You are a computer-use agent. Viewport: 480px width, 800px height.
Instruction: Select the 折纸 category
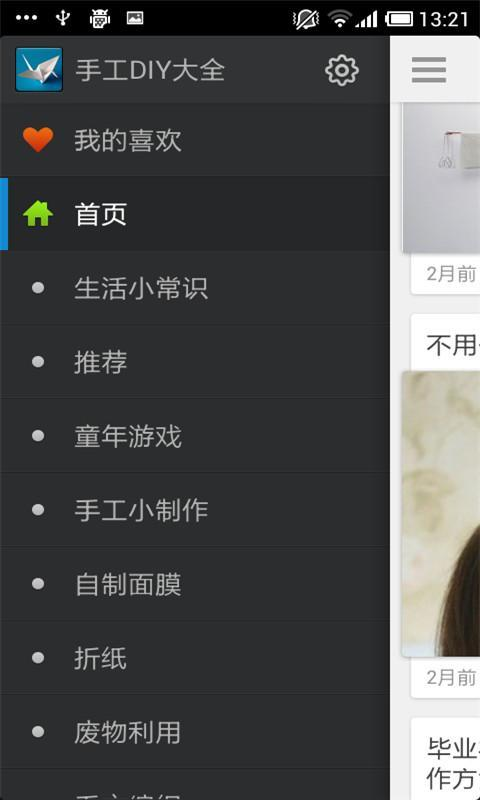point(195,658)
